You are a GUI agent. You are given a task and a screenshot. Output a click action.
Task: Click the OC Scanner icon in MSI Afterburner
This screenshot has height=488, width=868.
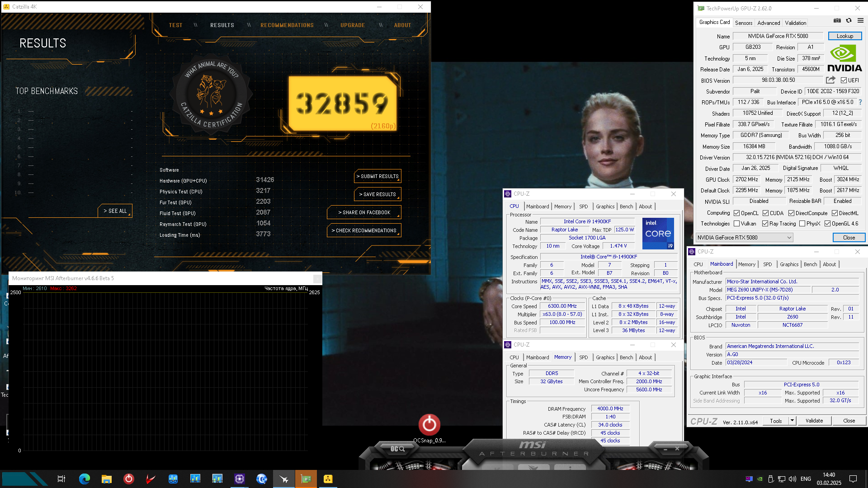(x=398, y=449)
